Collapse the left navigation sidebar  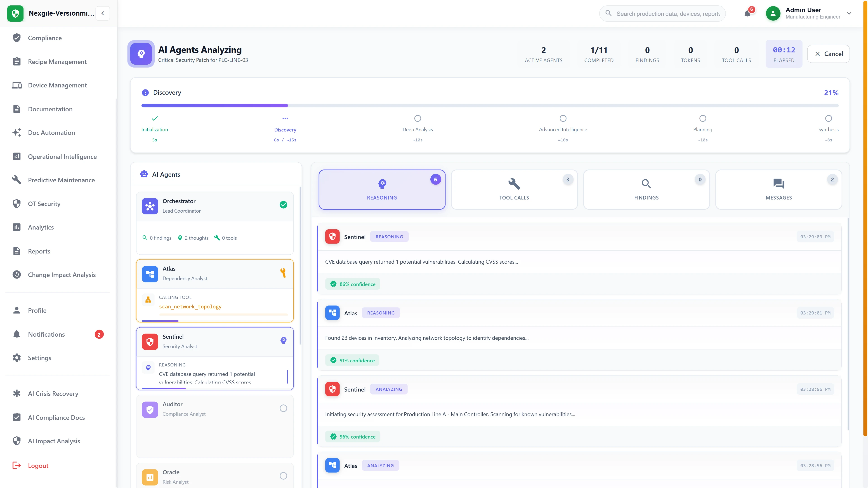pos(102,13)
